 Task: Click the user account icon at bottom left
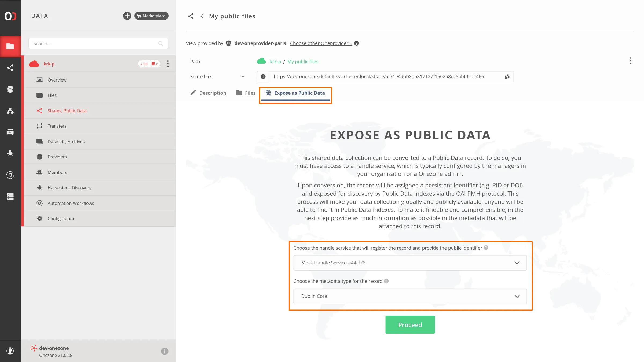coord(10,351)
